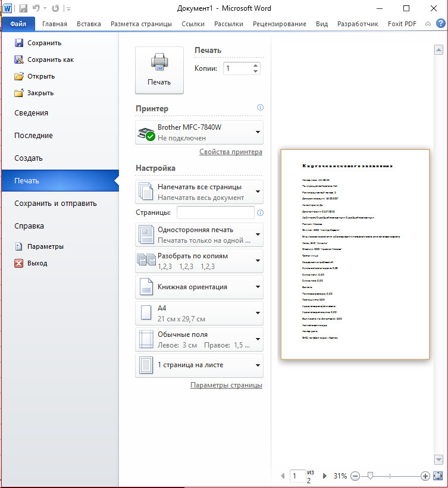
Task: Open the Ссылки tab
Action: (x=193, y=24)
